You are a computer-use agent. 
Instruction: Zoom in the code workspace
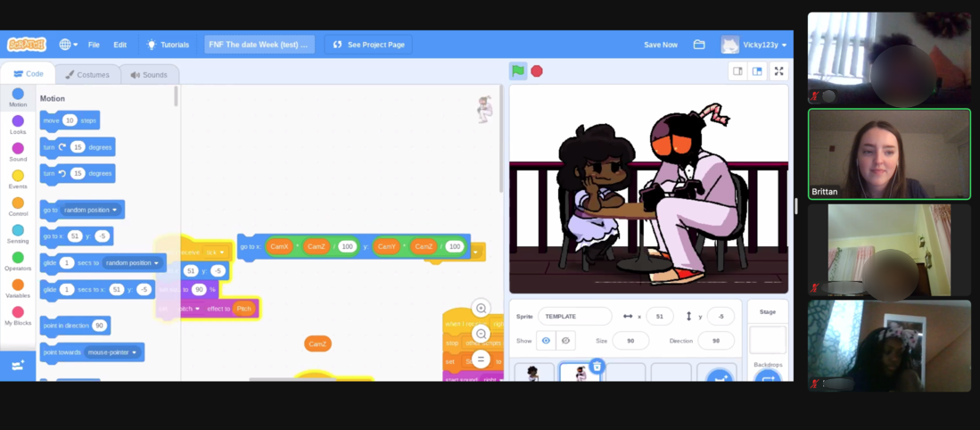coord(481,308)
